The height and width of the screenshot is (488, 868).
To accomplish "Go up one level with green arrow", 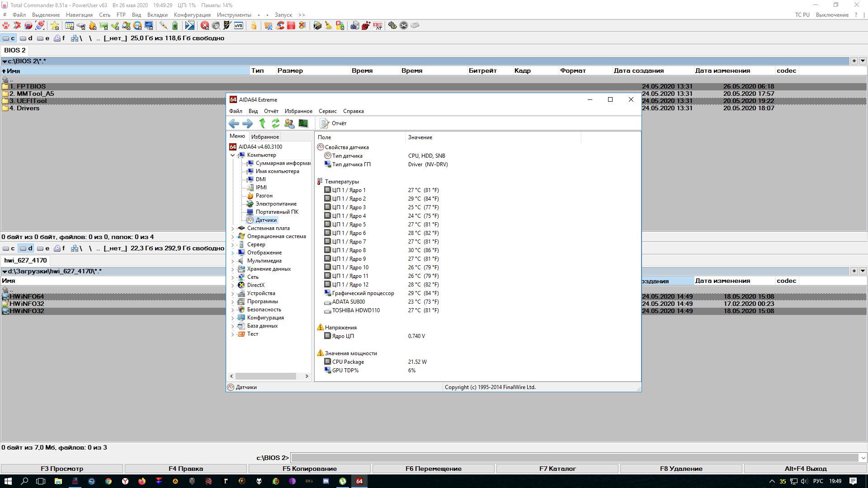I will click(x=262, y=123).
